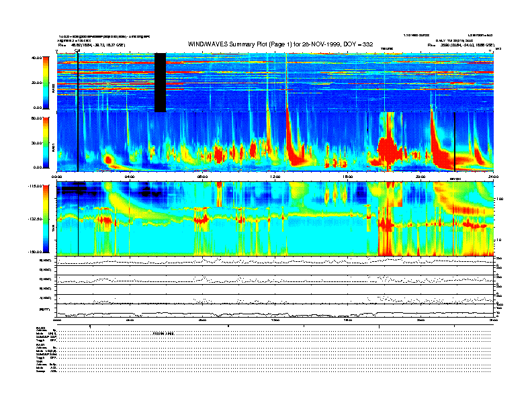This screenshot has width=532, height=411.
Task: Click the 00:00 time axis label below RAD1
Action: coord(56,177)
